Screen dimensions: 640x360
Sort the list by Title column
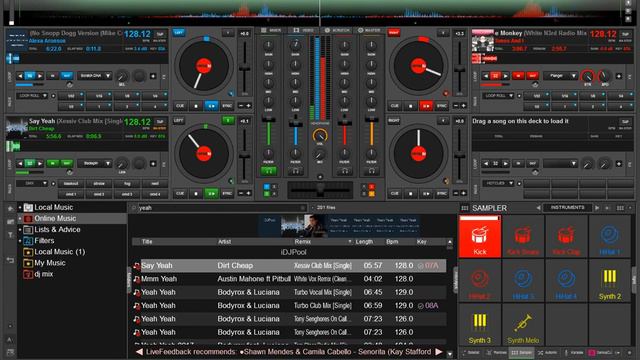147,242
